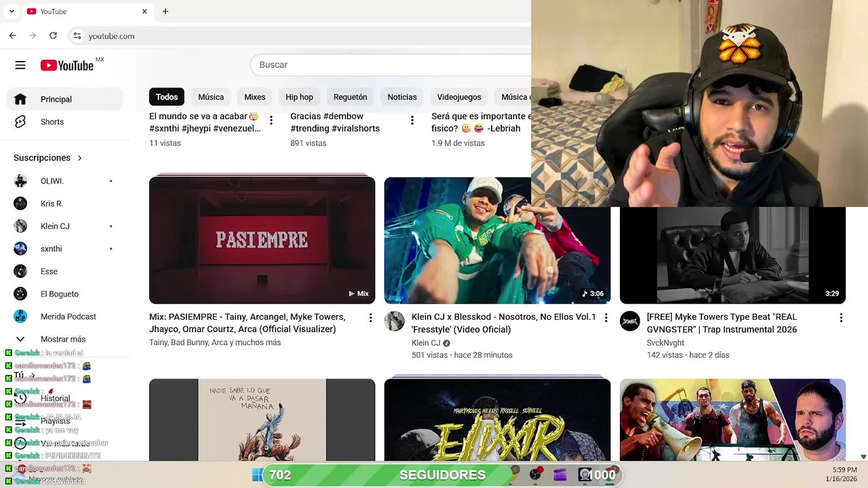Close the YouTube browser tab
This screenshot has width=868, height=488.
144,12
